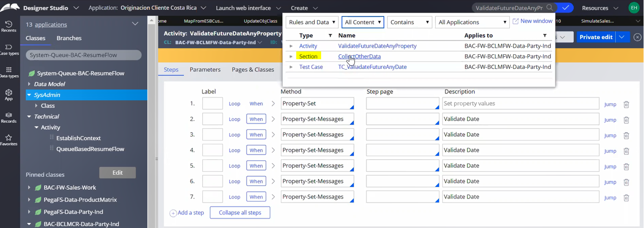
Task: Click the search magnifier icon
Action: point(550,8)
